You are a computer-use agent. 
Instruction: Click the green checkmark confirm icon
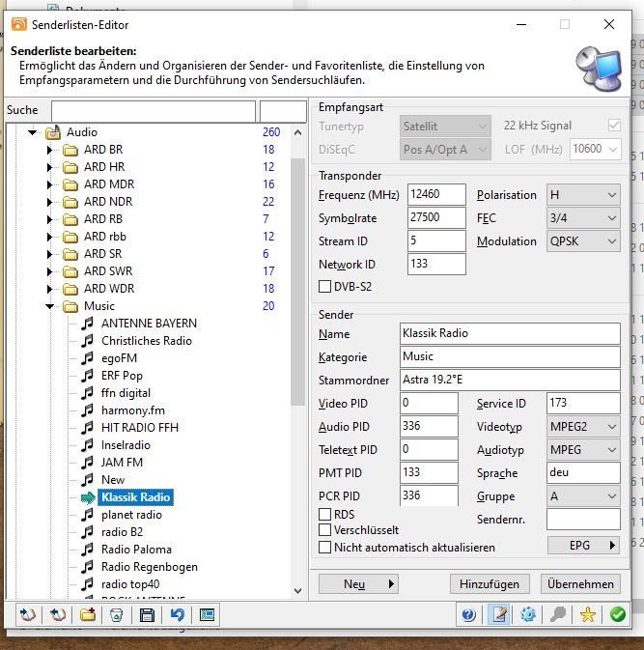coord(617,614)
